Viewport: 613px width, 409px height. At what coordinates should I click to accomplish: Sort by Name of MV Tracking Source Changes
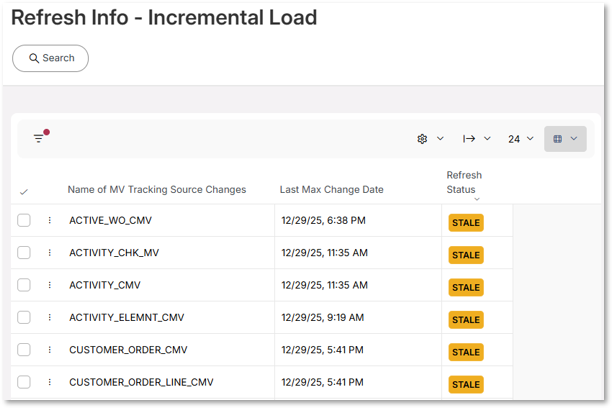(157, 190)
